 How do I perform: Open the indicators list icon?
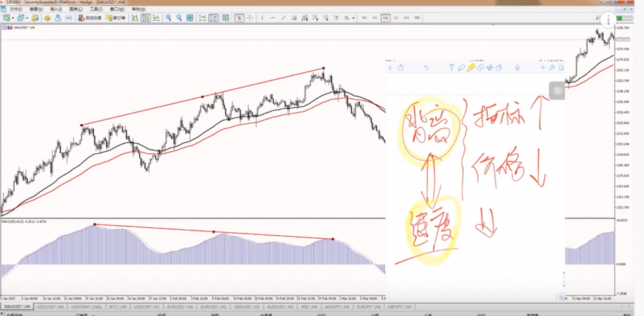pos(225,18)
